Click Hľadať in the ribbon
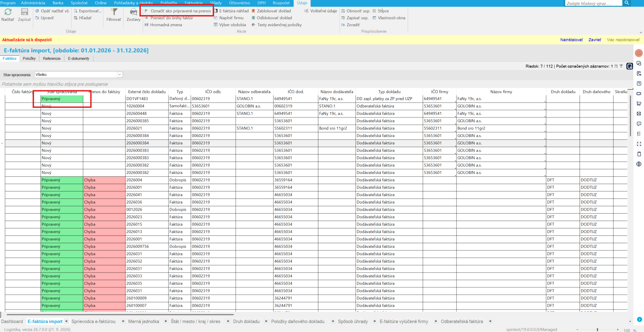The image size is (644, 332). [x=83, y=18]
